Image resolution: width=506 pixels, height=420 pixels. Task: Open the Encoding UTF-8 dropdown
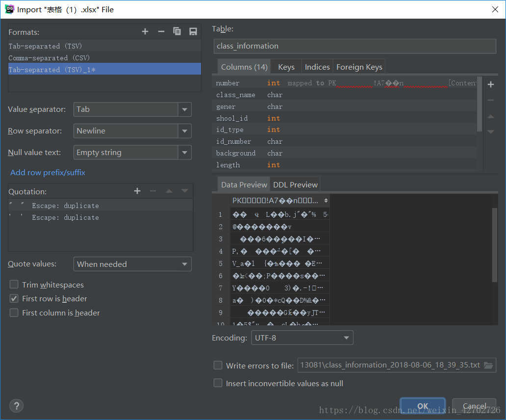tap(302, 338)
